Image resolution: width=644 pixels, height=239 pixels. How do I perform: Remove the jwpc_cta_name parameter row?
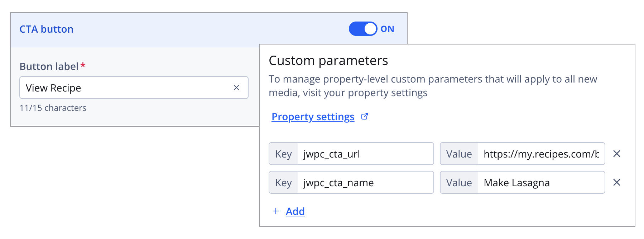click(x=617, y=182)
